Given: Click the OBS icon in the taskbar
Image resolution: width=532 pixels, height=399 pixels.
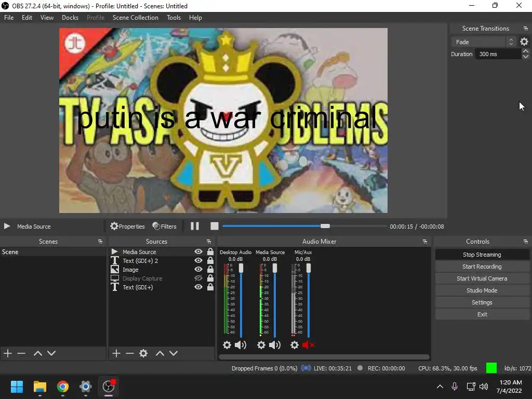Looking at the screenshot, I should [x=109, y=387].
